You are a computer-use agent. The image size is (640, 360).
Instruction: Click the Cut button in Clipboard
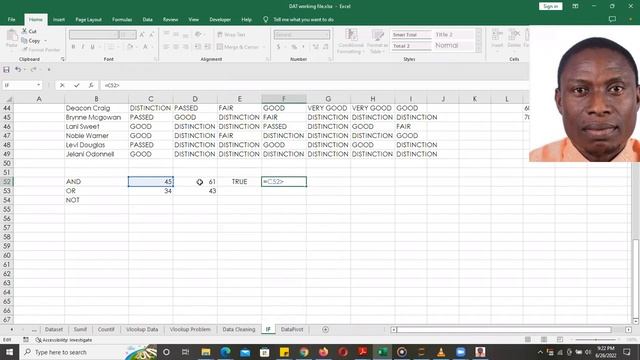[x=29, y=31]
